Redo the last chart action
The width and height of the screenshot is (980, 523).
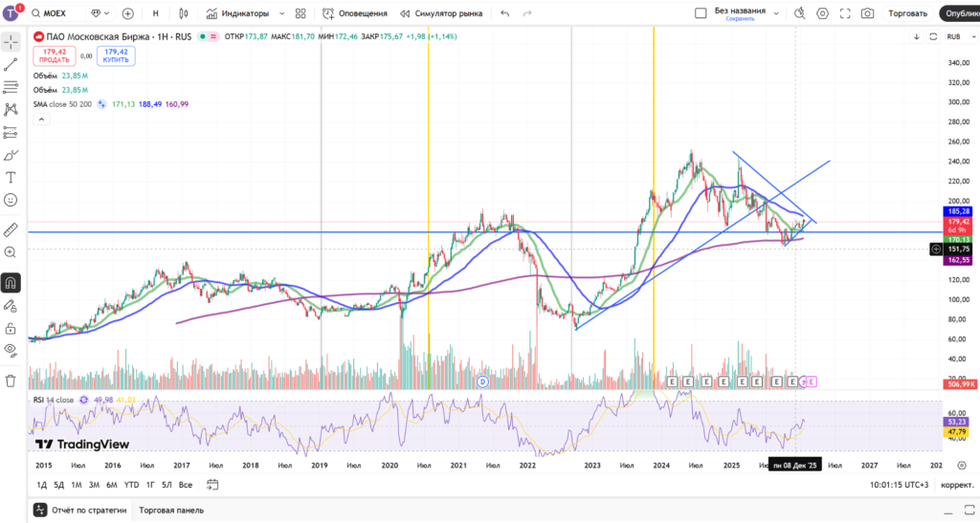pos(527,13)
